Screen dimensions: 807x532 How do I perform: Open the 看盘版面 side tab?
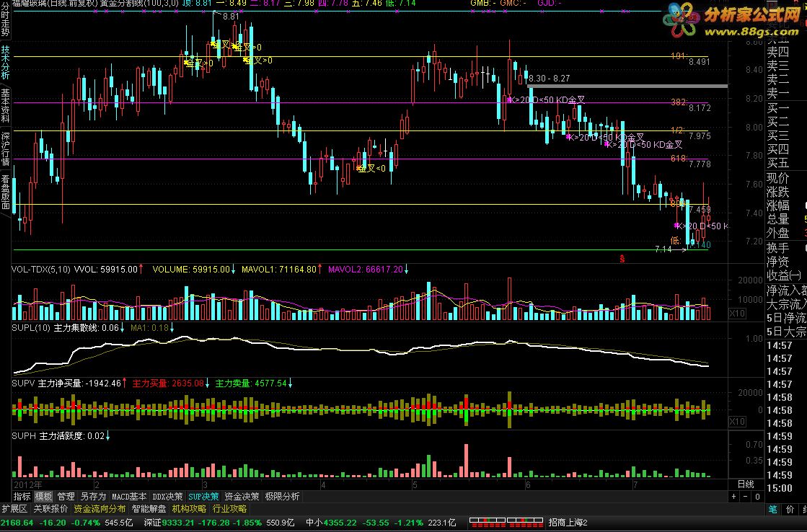click(x=5, y=192)
